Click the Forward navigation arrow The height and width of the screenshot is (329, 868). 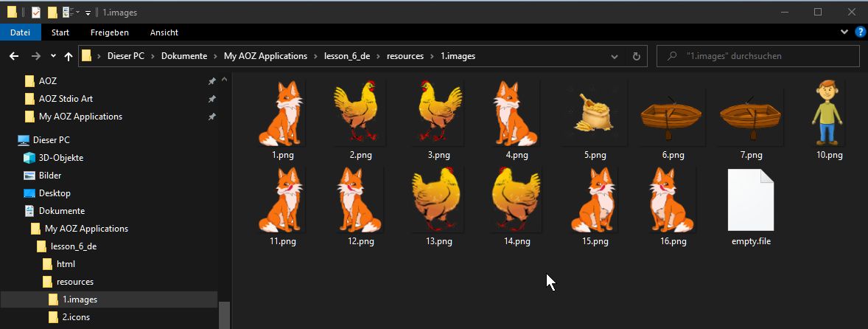(35, 56)
